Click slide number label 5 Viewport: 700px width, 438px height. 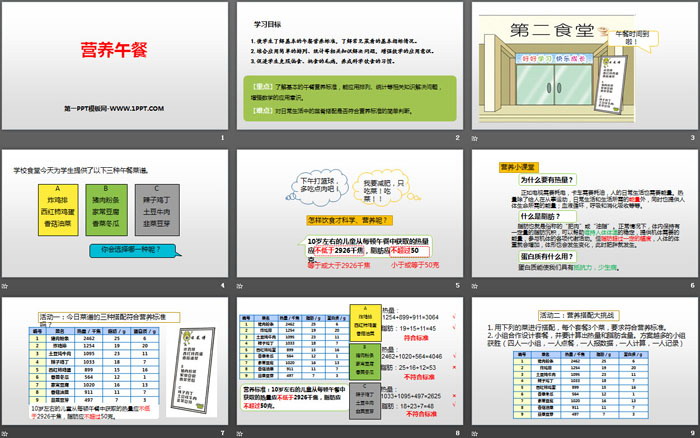tap(457, 285)
